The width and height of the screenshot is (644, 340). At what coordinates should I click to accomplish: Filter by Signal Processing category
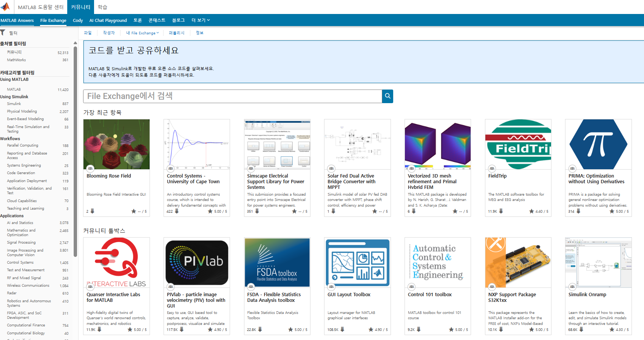[x=21, y=243]
